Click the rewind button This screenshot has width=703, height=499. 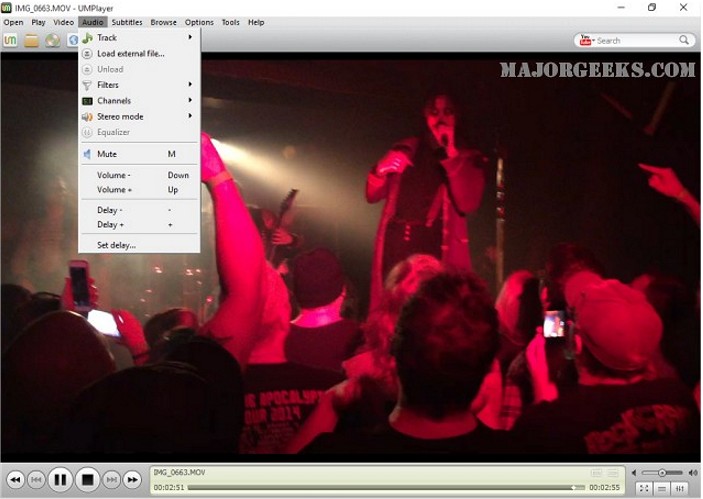click(15, 480)
